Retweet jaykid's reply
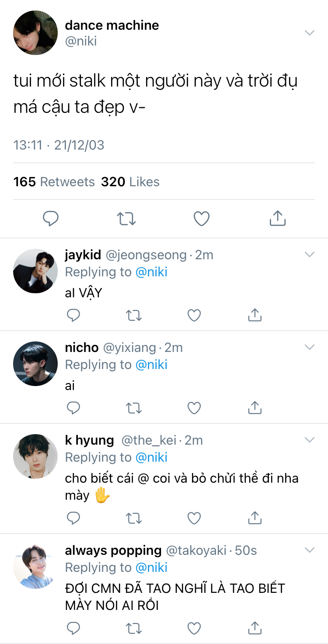328x644 pixels. pos(133,315)
